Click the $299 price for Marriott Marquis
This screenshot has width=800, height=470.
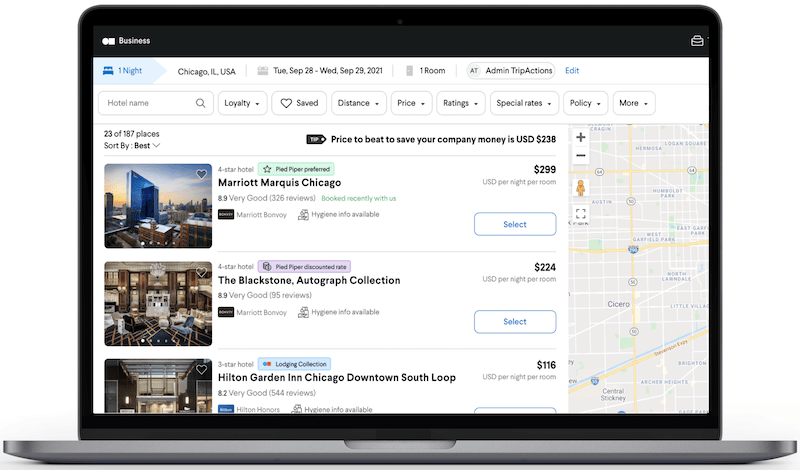pos(545,169)
